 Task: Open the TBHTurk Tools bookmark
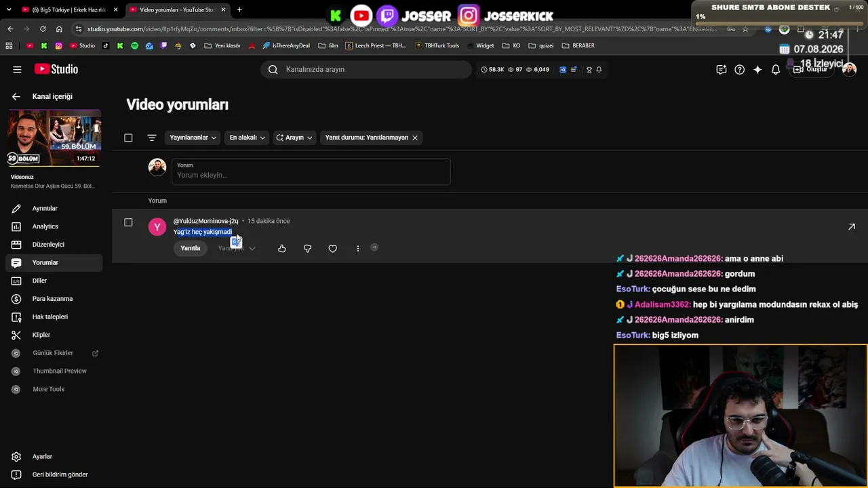437,45
